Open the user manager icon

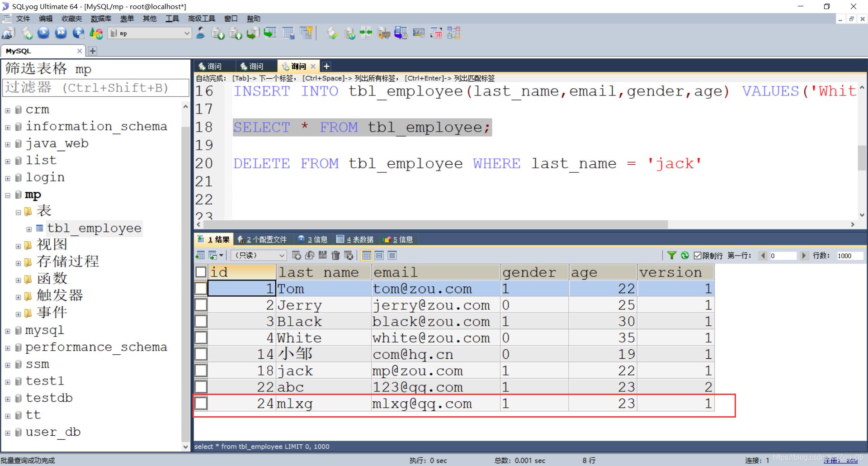pos(201,33)
